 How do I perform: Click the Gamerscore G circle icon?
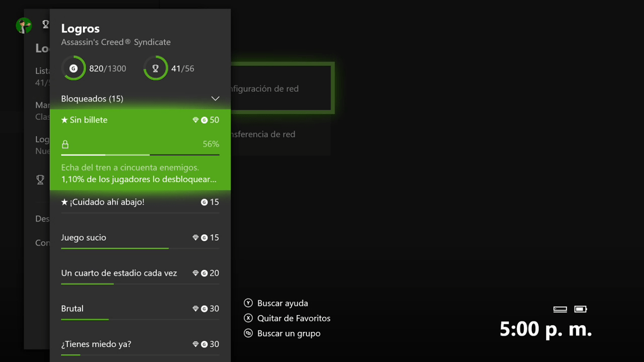[74, 68]
